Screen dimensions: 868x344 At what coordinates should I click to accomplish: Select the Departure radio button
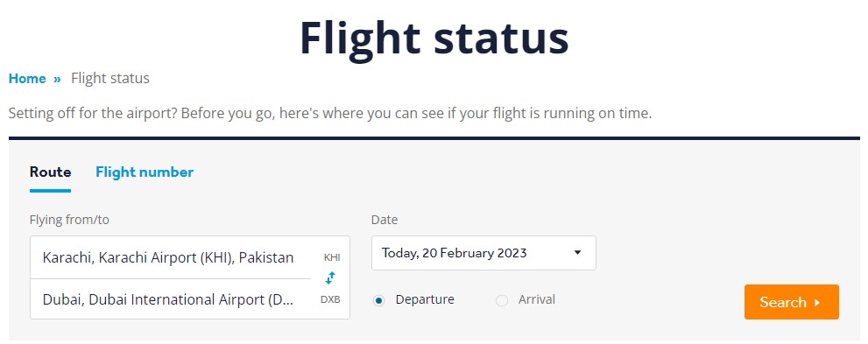378,300
